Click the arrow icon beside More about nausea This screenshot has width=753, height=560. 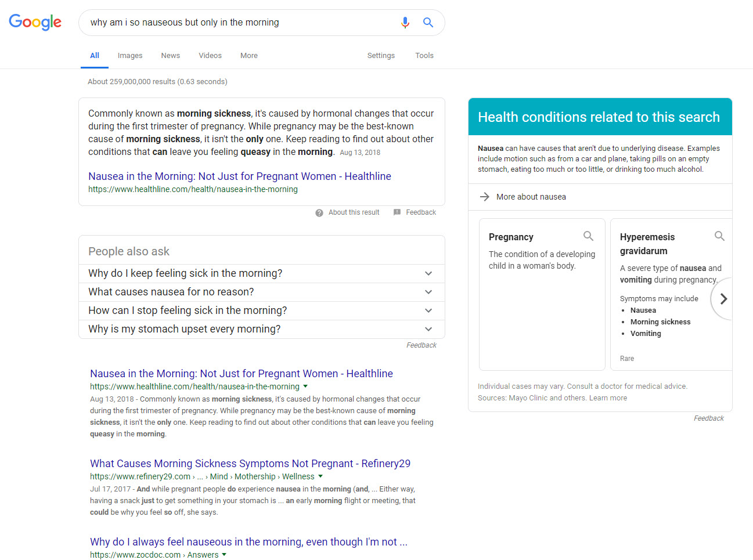coord(485,197)
